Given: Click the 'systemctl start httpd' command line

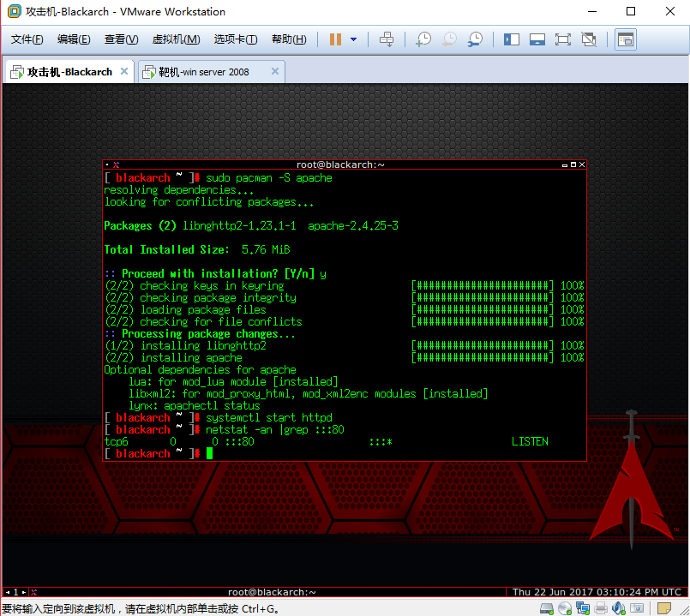Looking at the screenshot, I should tap(269, 417).
